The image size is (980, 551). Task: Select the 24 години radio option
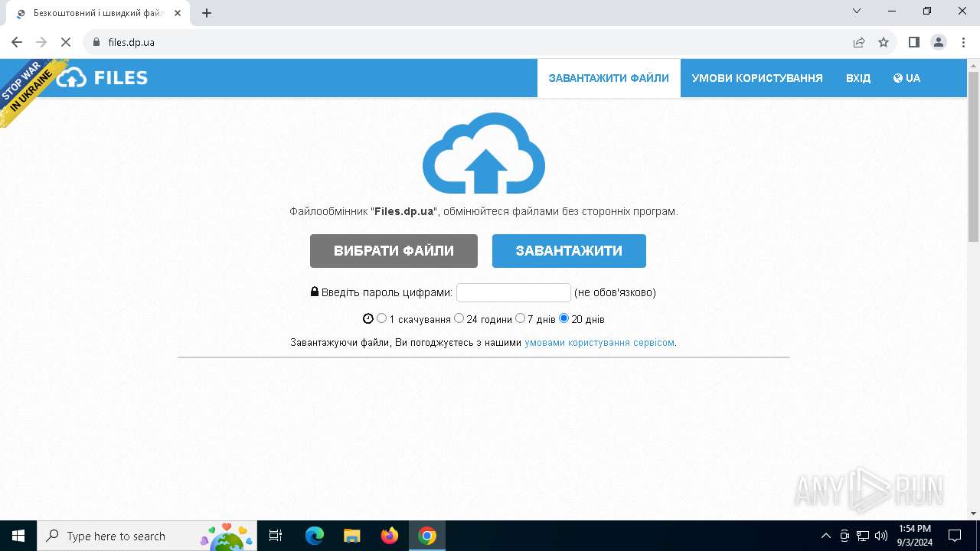click(x=459, y=318)
